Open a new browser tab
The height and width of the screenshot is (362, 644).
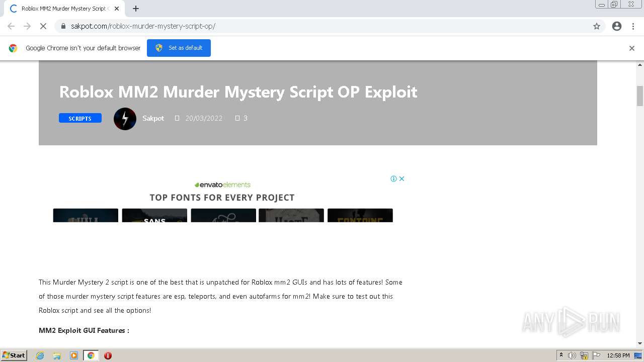136,9
